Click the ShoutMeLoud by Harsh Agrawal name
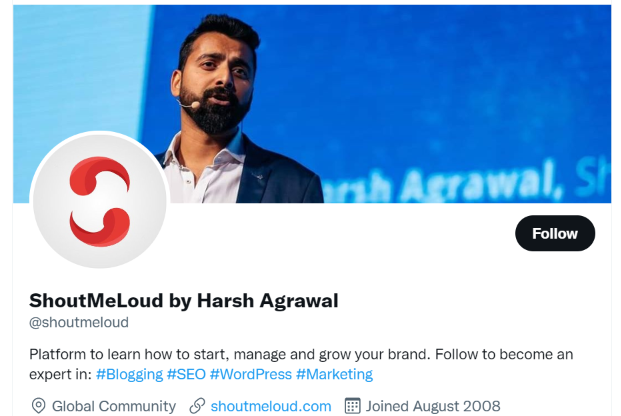The image size is (621, 416). tap(184, 300)
